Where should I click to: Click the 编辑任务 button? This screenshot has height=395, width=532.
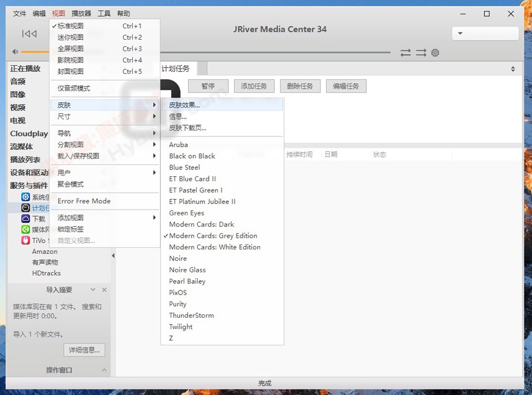[346, 86]
